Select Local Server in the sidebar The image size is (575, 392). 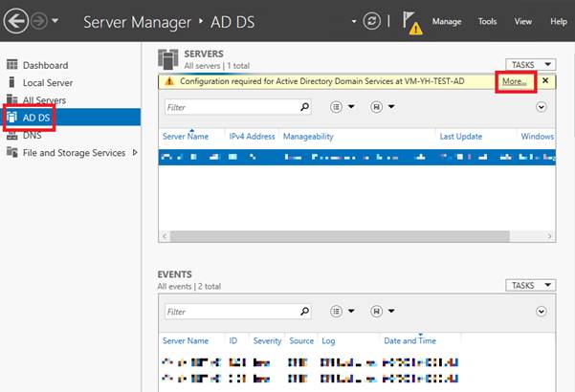[x=48, y=83]
